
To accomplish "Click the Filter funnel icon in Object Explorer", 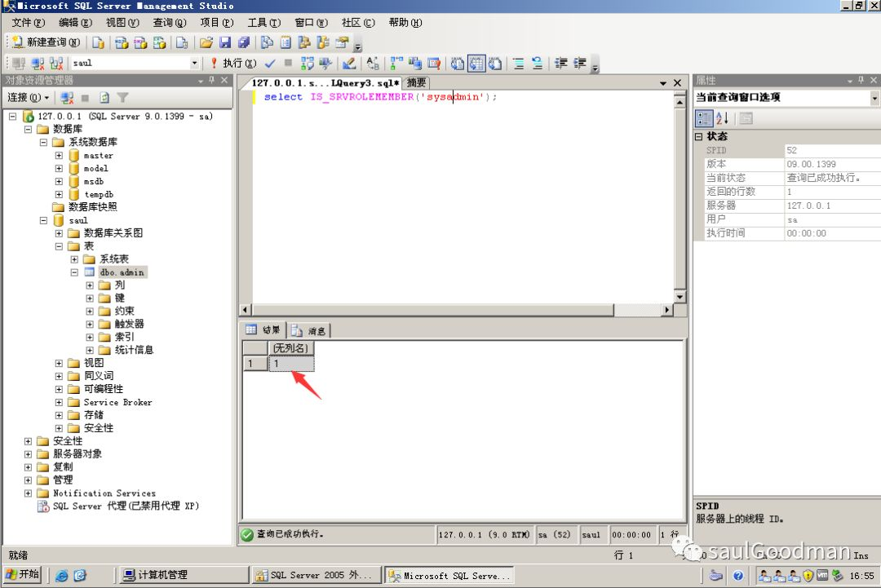I will tap(122, 98).
